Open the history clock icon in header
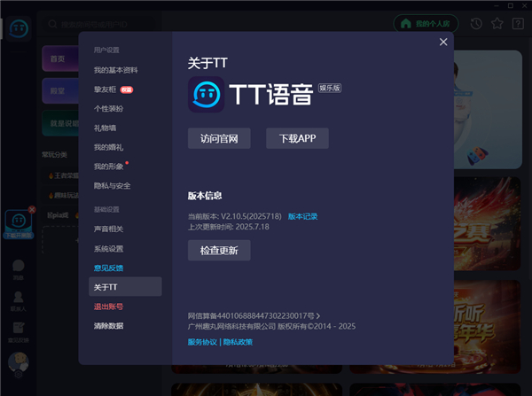The width and height of the screenshot is (532, 396). click(x=477, y=23)
